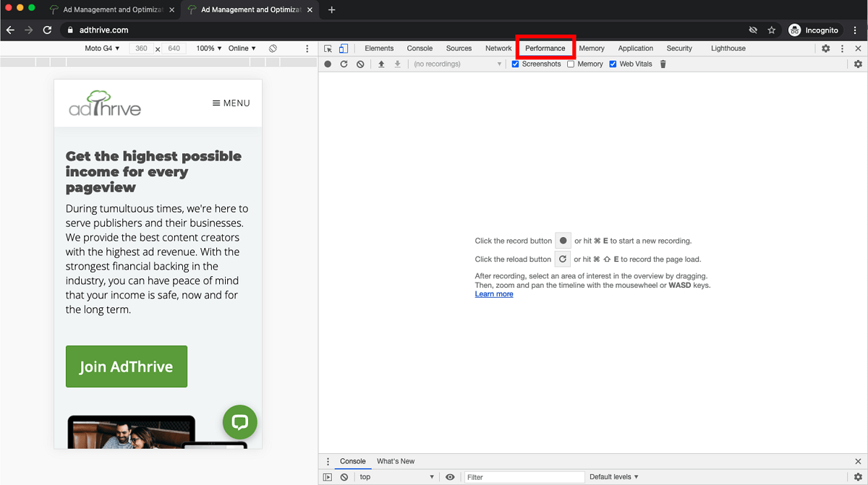Click the 640 height input field
Image resolution: width=868 pixels, height=485 pixels.
click(174, 48)
